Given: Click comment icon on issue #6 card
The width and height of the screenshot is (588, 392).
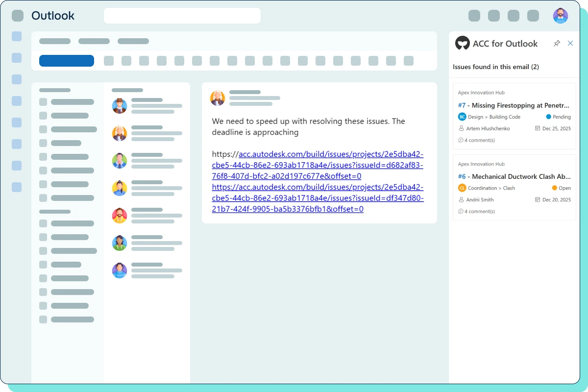Looking at the screenshot, I should point(461,211).
